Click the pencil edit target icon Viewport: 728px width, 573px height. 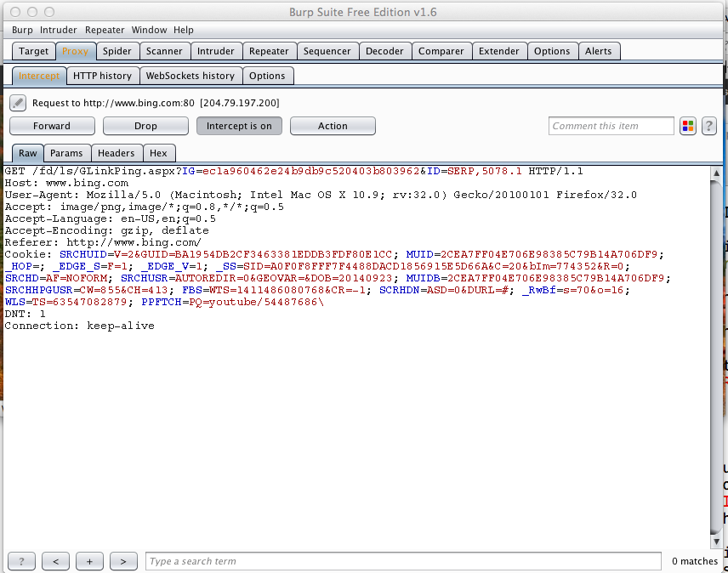pos(18,103)
